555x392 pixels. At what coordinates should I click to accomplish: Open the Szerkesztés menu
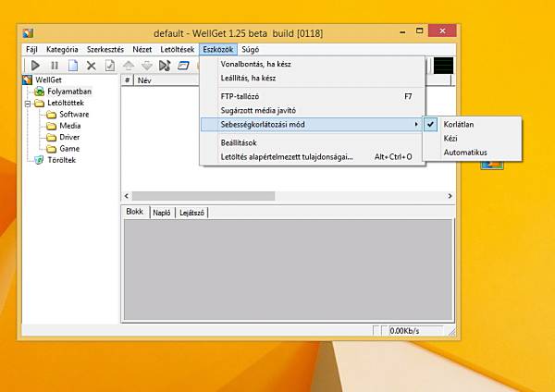(x=105, y=50)
